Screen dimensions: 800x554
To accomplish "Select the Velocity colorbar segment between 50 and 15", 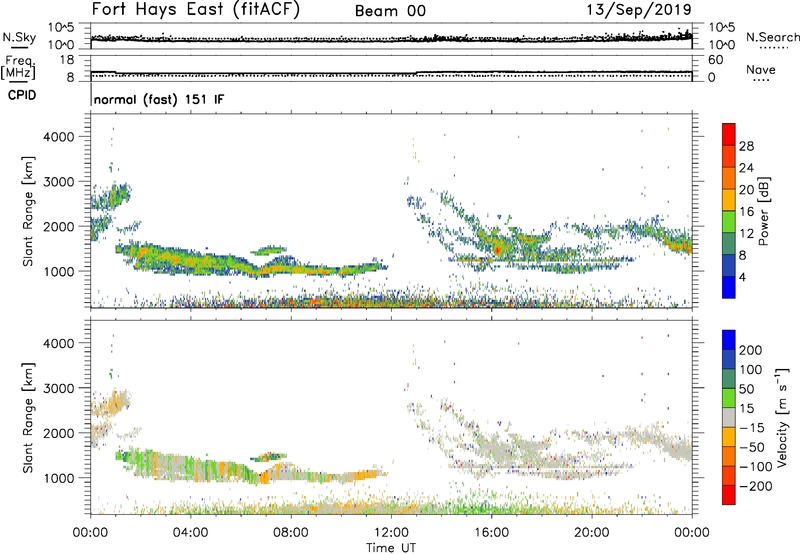I will [x=729, y=398].
